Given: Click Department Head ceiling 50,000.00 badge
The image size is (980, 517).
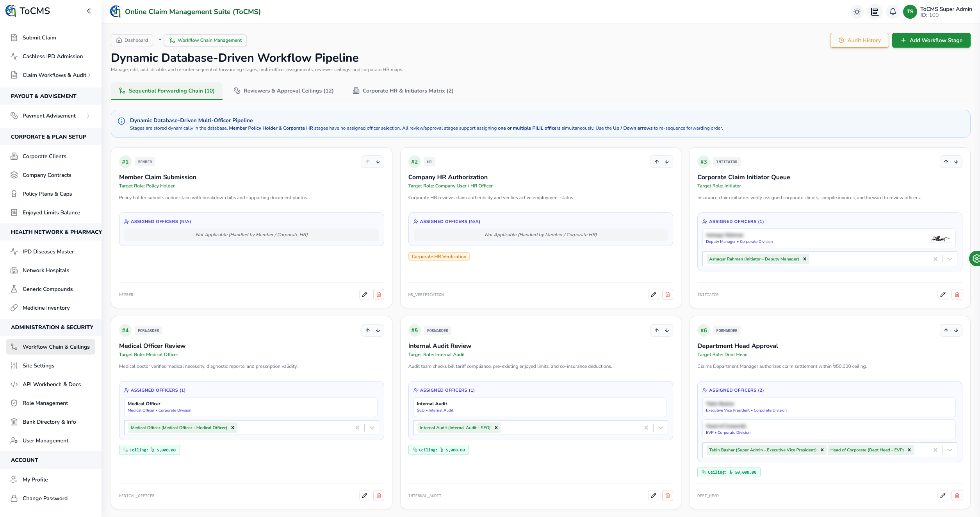Looking at the screenshot, I should (729, 472).
